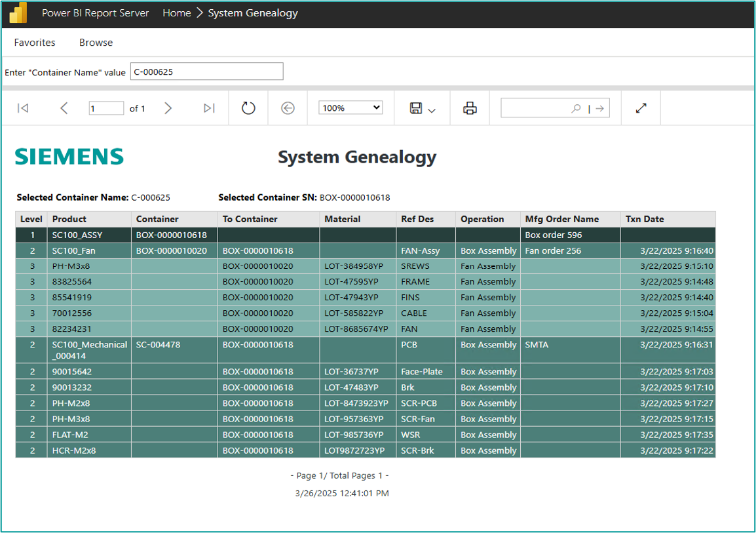Select the Refresh report icon
The height and width of the screenshot is (533, 756).
pyautogui.click(x=248, y=108)
